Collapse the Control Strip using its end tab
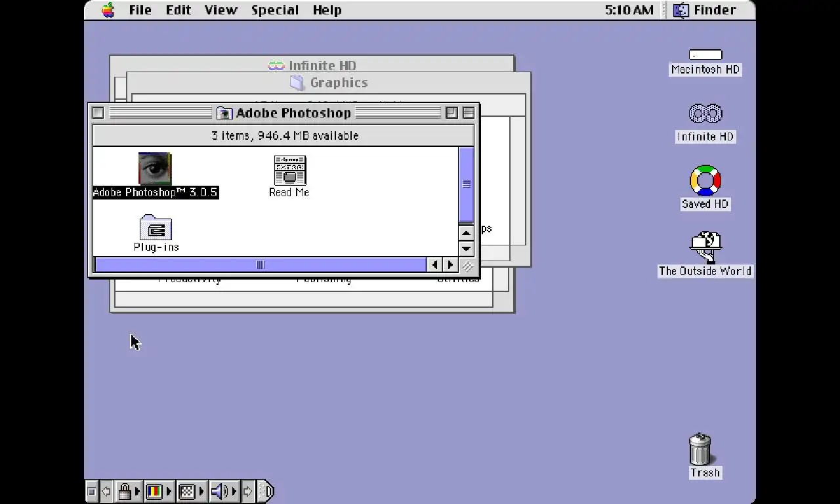The width and height of the screenshot is (840, 504). [266, 491]
